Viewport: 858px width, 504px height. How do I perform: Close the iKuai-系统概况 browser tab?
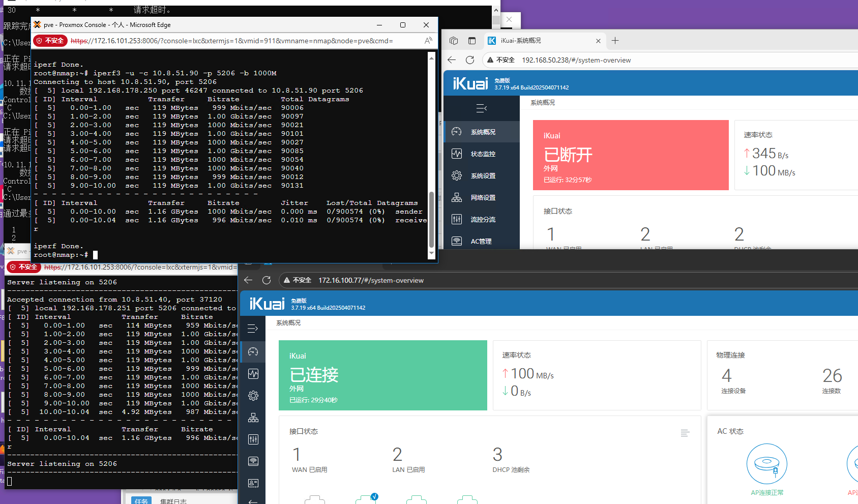pos(598,41)
